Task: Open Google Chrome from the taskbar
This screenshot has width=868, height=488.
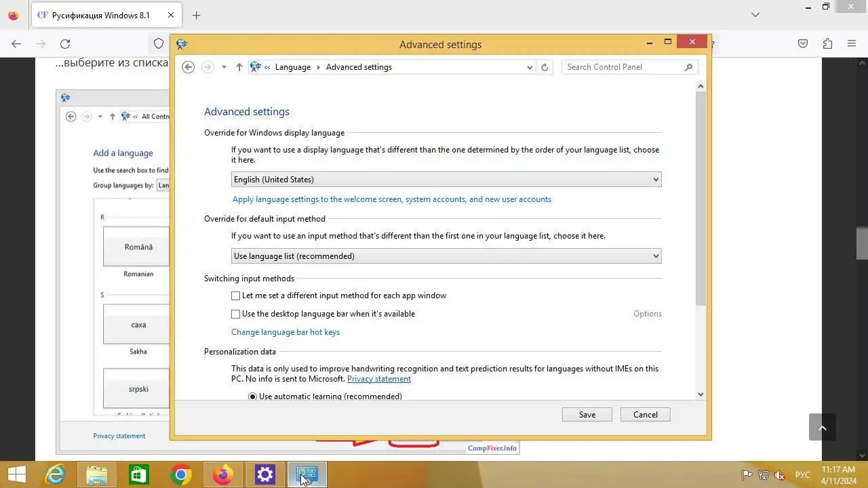Action: click(181, 475)
